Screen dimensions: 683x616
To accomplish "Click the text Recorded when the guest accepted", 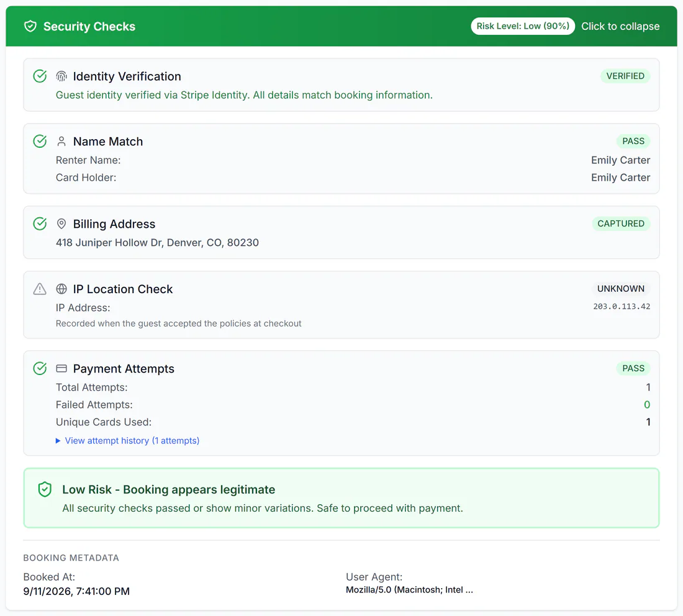I will [x=179, y=324].
